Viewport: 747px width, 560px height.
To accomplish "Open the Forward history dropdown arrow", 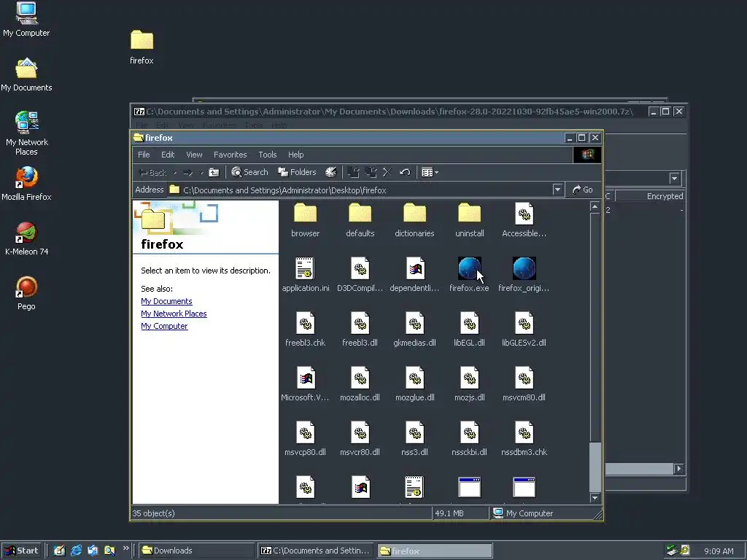I will tap(201, 173).
